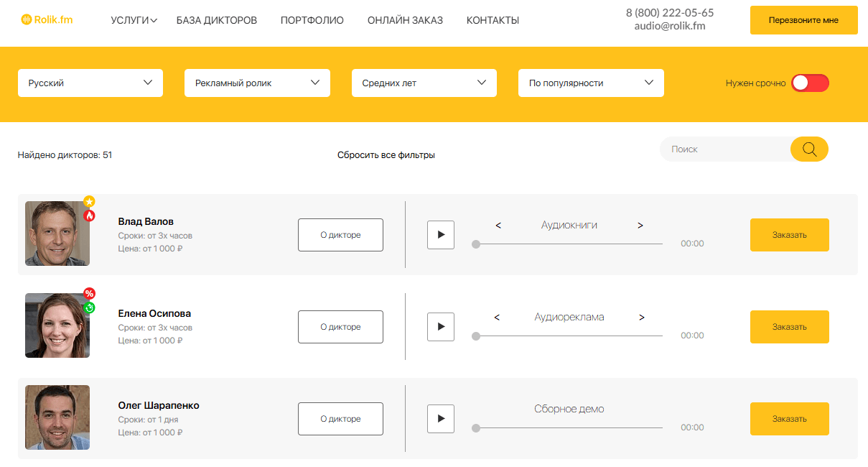Click the star badge on Влад Валов's photo
This screenshot has width=868, height=467.
[89, 203]
